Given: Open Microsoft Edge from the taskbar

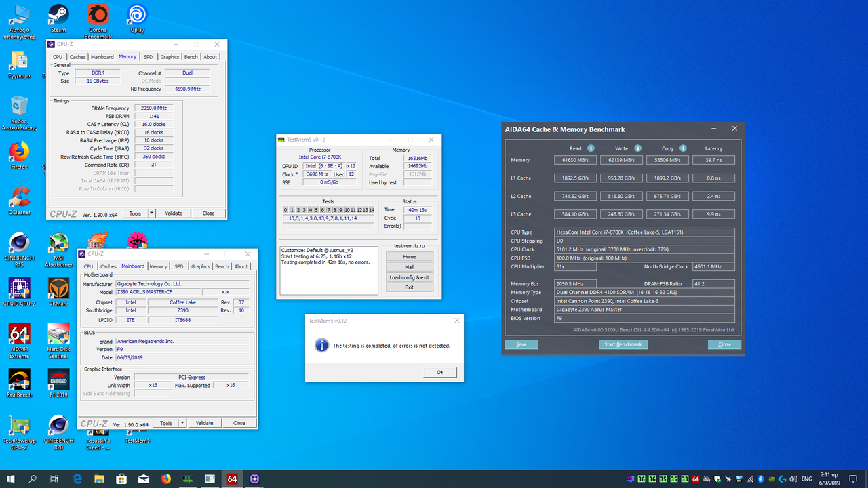Looking at the screenshot, I should [x=77, y=479].
